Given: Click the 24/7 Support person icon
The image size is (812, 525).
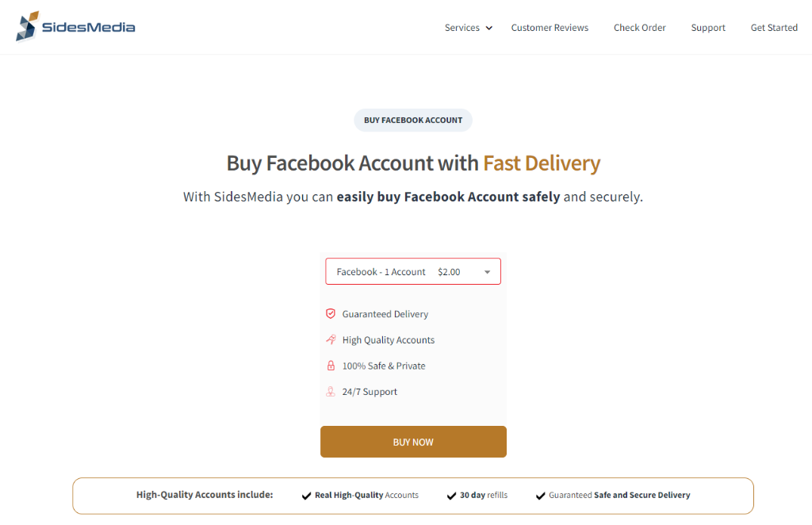Looking at the screenshot, I should coord(331,392).
